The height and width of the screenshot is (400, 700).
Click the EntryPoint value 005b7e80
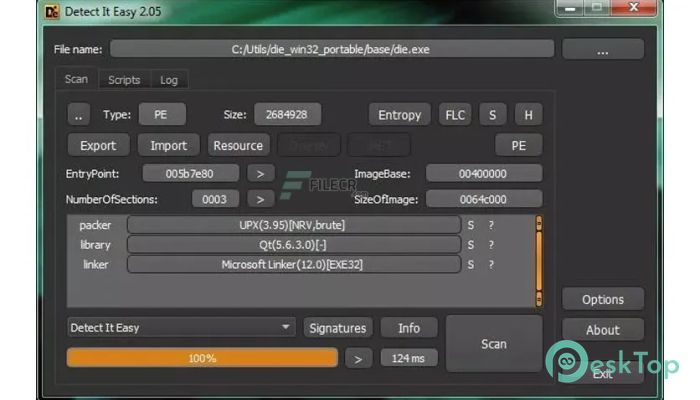pyautogui.click(x=190, y=173)
